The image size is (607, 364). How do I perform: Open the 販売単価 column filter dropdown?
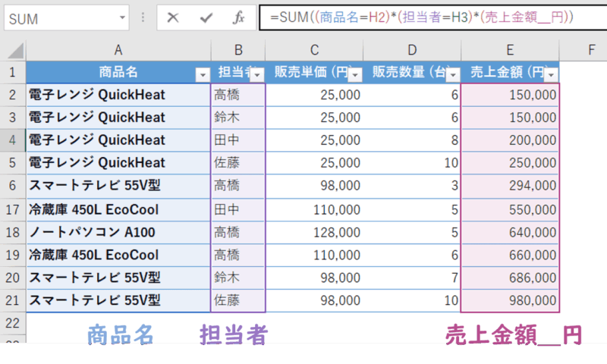354,74
